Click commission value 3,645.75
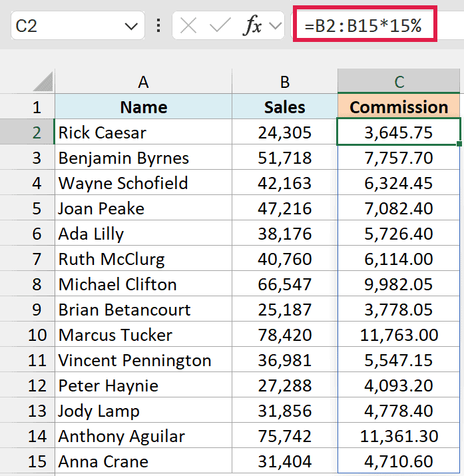This screenshot has height=476, width=464. coord(399,132)
